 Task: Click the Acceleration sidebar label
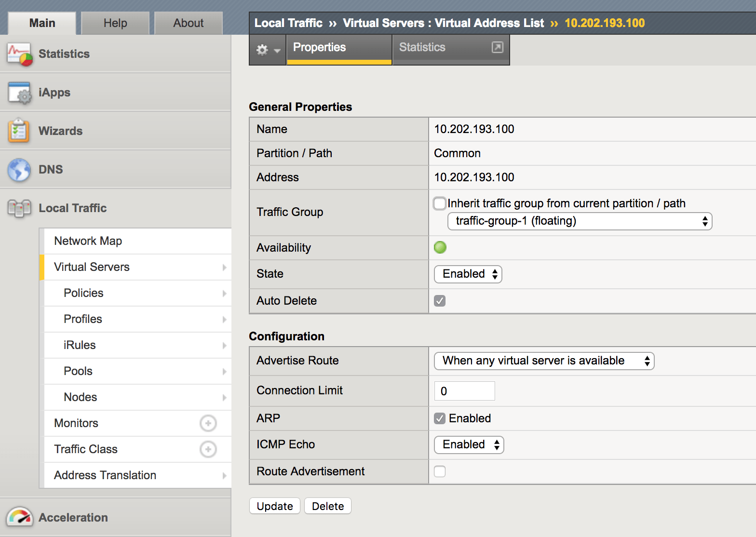(73, 518)
